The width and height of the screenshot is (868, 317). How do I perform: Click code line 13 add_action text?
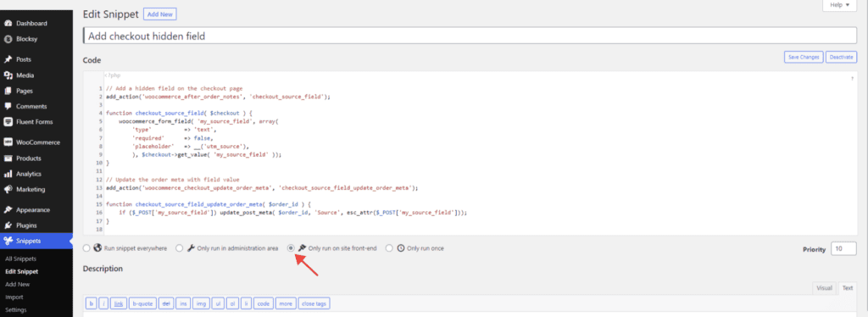coord(261,187)
